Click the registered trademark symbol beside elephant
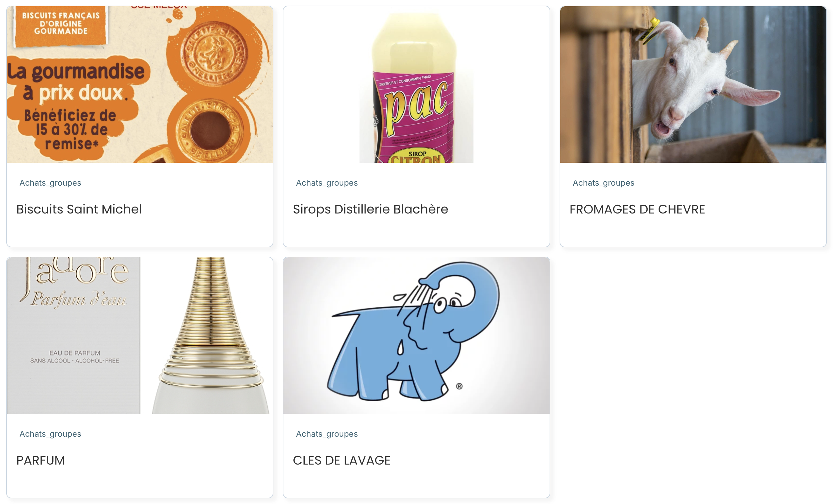 pos(459,386)
